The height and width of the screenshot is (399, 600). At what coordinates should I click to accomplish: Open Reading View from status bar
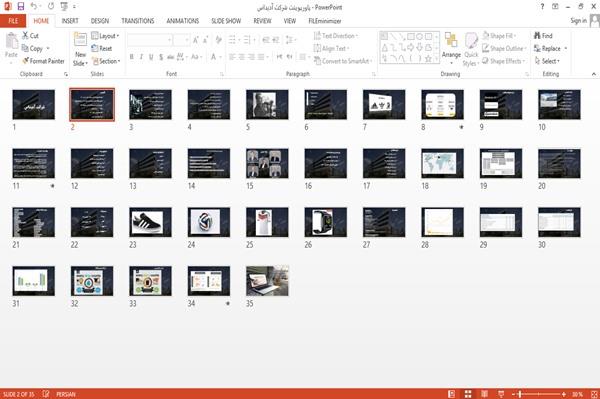click(484, 394)
